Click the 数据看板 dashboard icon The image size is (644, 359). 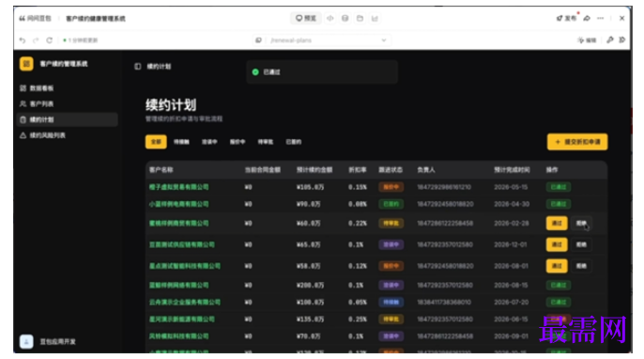(x=23, y=88)
